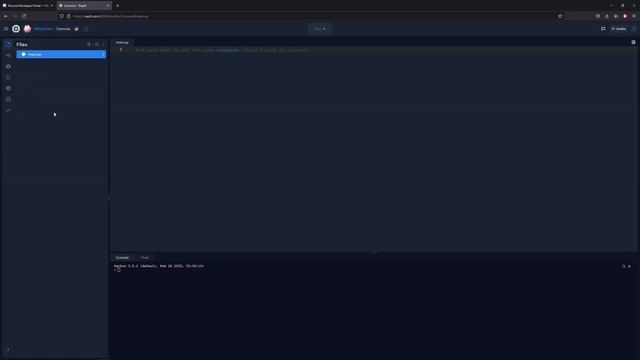Go back in the browser
Screen dimensions: 640x360
click(x=6, y=16)
